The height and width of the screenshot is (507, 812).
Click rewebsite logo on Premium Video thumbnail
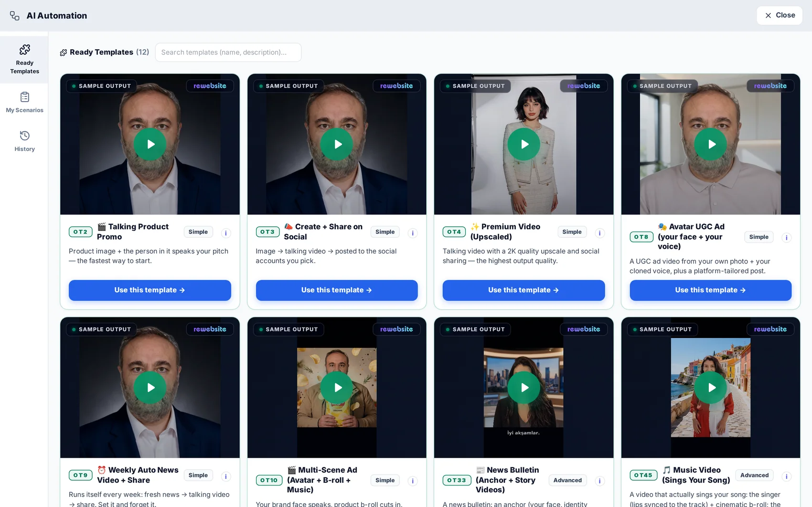click(x=584, y=86)
